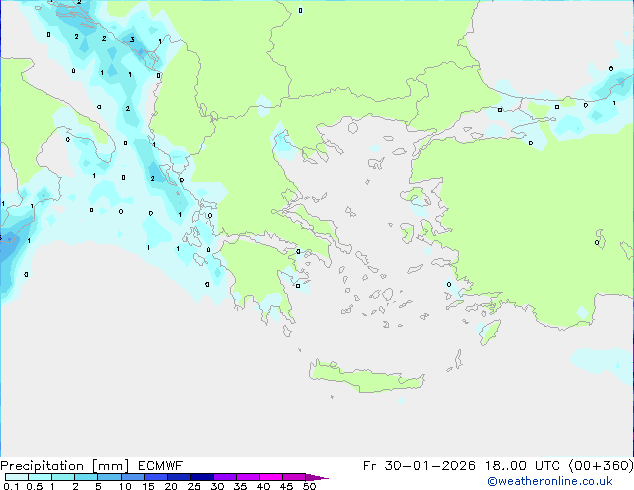Click the legend scale label '5'
634x490 pixels.
tap(98, 486)
